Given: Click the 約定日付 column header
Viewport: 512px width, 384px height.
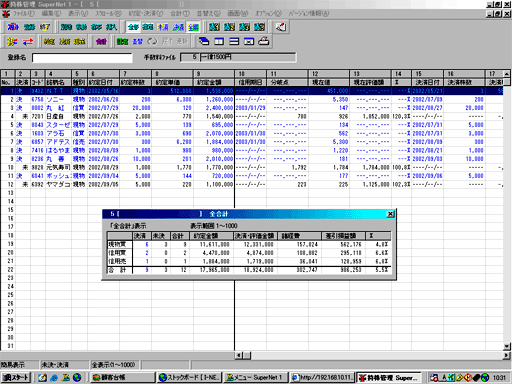Looking at the screenshot, I should [x=103, y=82].
